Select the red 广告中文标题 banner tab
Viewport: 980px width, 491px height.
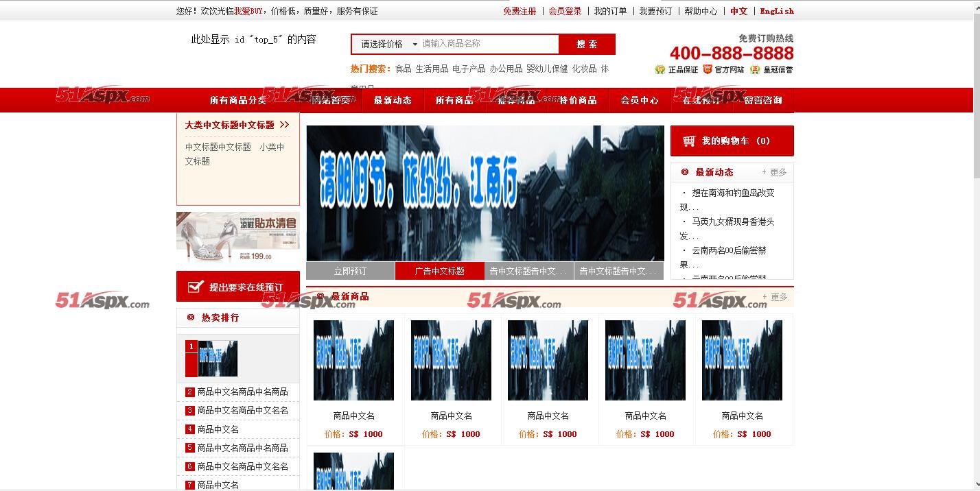coord(440,271)
